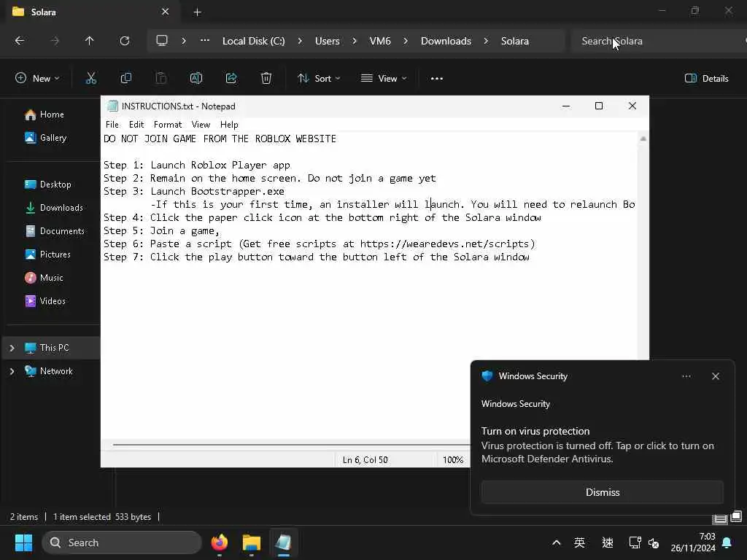Click the Share icon in toolbar
Image resolution: width=747 pixels, height=560 pixels.
[231, 78]
